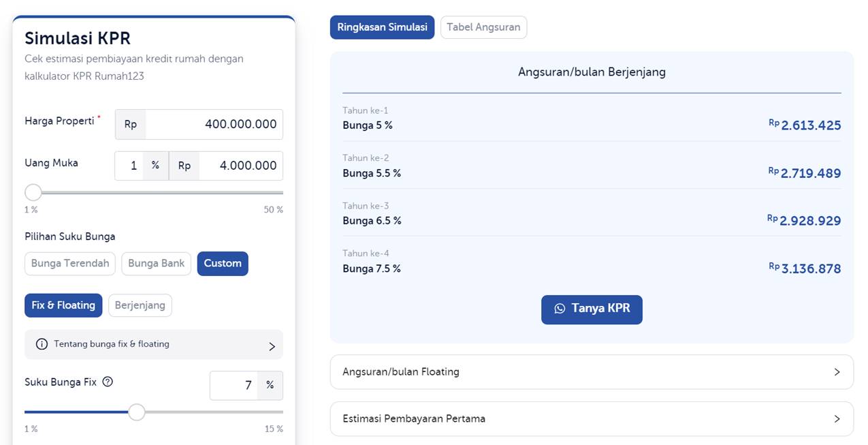Switch to the Tabel Angsuran tab
The height and width of the screenshot is (445, 868).
tap(483, 27)
